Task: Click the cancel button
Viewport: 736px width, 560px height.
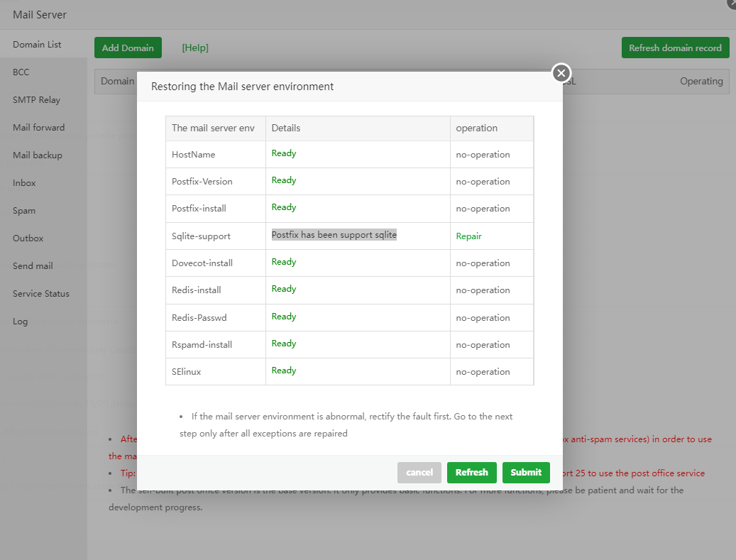Action: (x=419, y=473)
